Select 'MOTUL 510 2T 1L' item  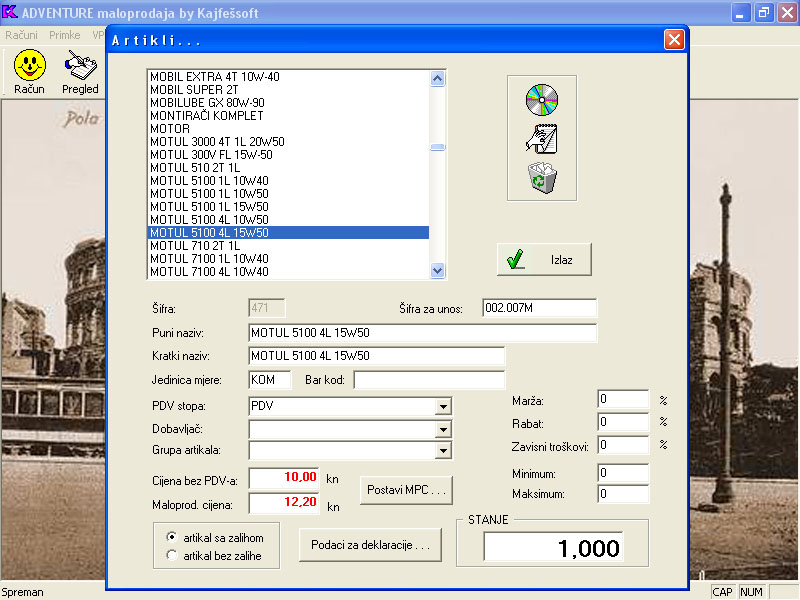point(288,168)
